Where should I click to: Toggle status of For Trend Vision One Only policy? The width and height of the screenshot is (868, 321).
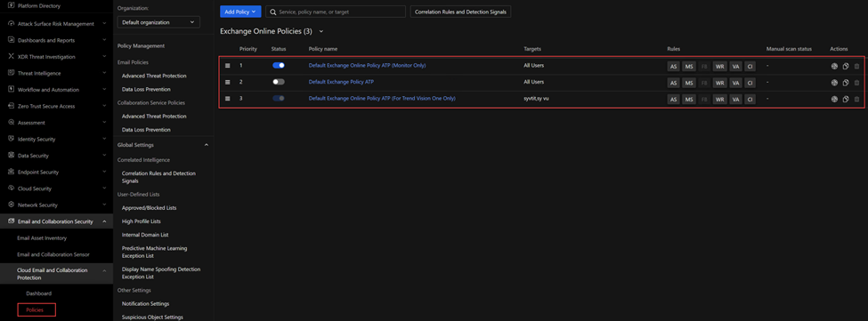[279, 99]
